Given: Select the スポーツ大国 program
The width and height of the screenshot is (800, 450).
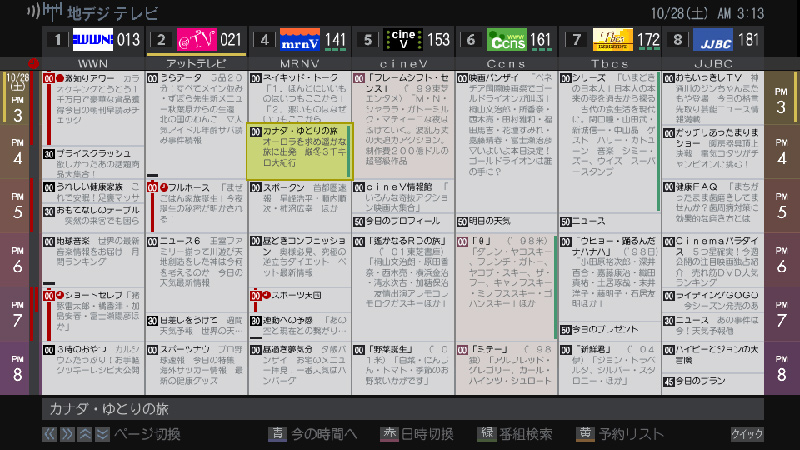Looking at the screenshot, I should tap(300, 301).
